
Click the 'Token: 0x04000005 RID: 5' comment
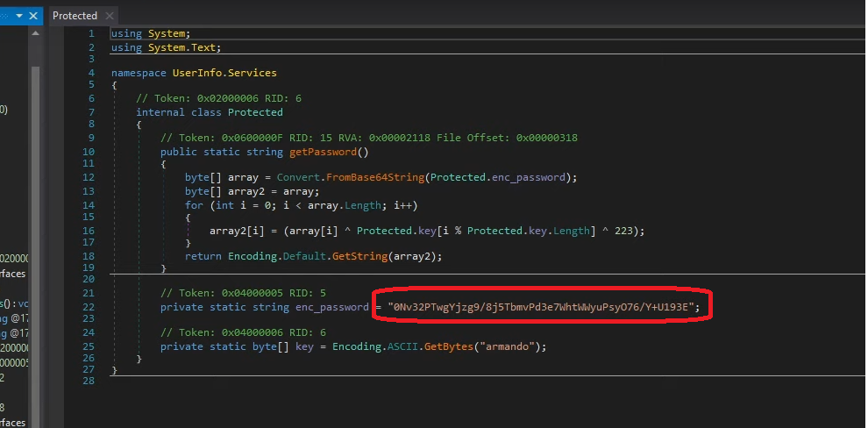pyautogui.click(x=243, y=292)
